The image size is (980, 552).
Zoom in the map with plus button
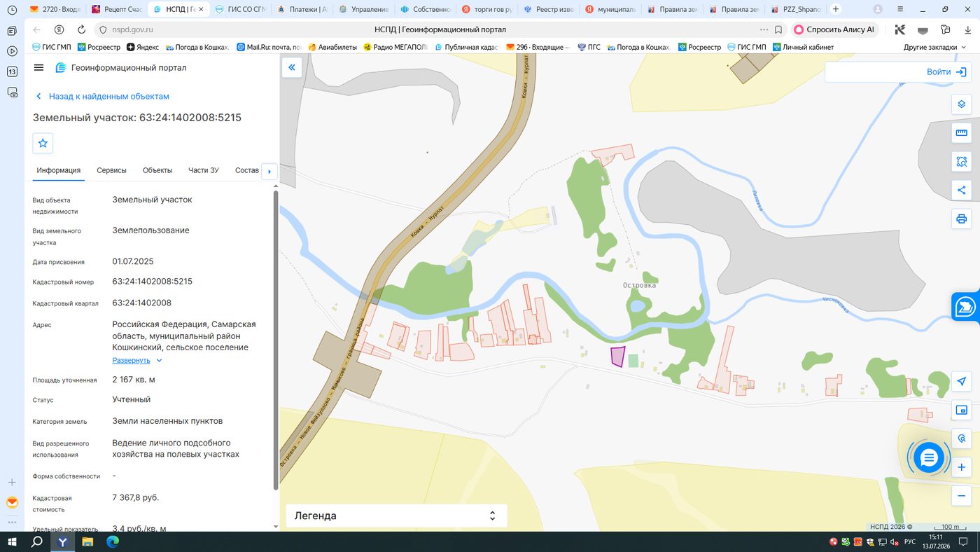point(961,467)
